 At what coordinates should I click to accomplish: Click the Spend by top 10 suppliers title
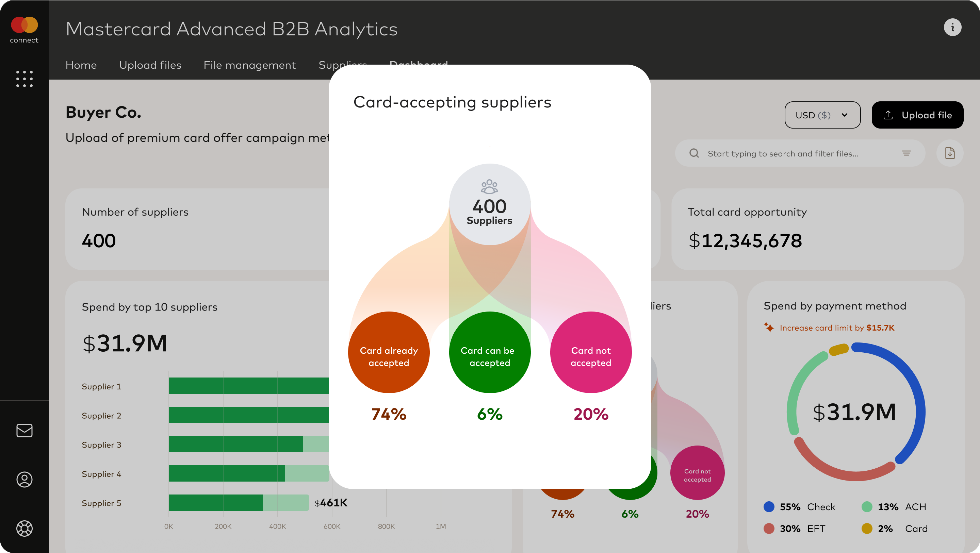click(x=149, y=307)
